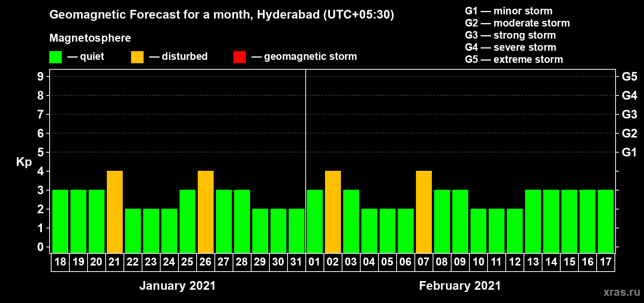
Task: Click Kp value 9 on left axis
Action: tap(41, 77)
